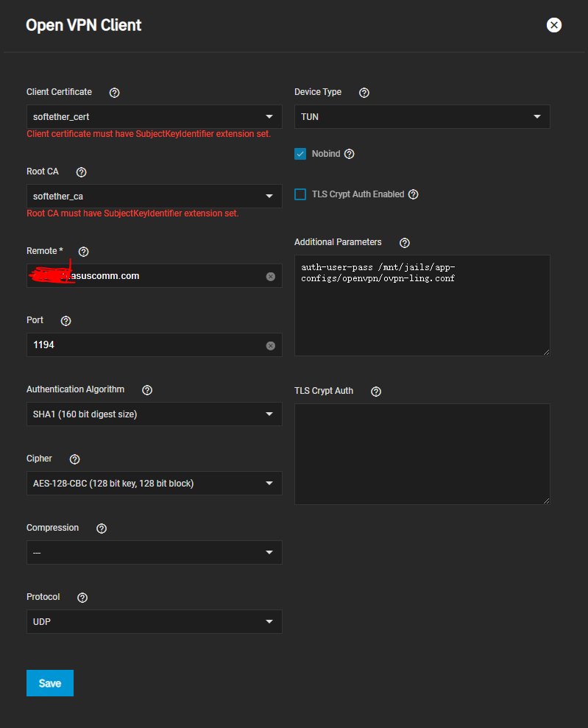View help for the Remote field
This screenshot has width=588, height=728.
[83, 252]
